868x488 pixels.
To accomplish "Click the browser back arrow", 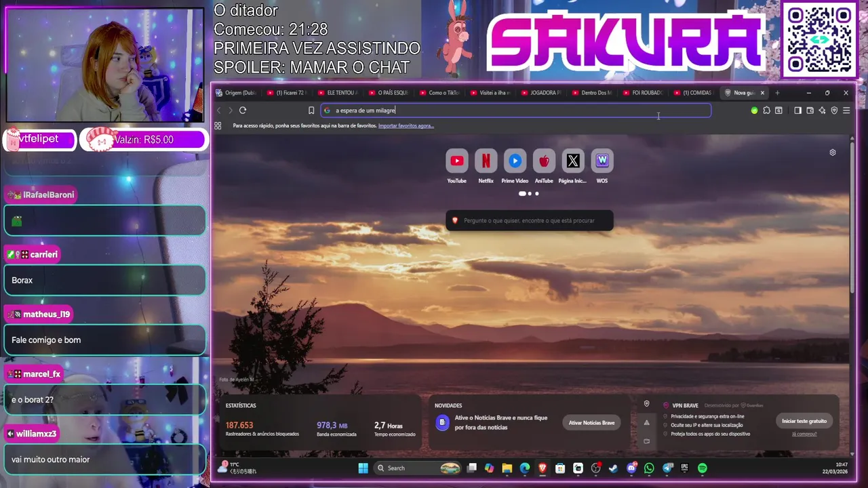I will (218, 110).
